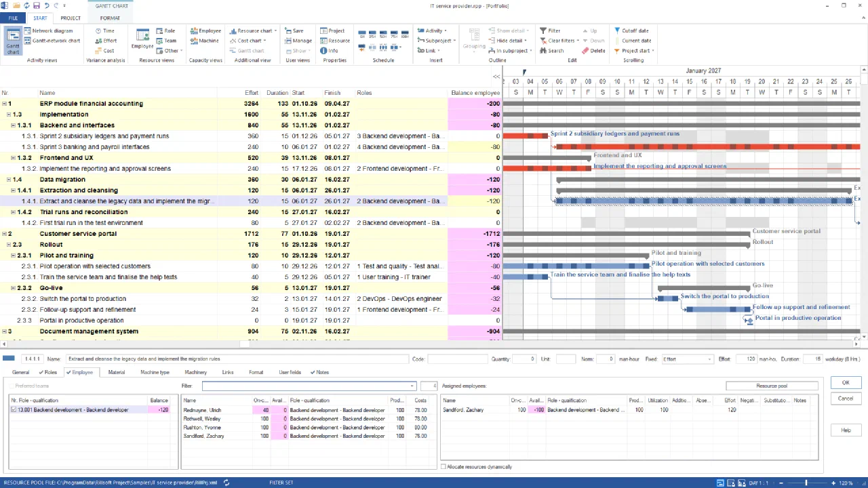Open Project properties
The width and height of the screenshot is (868, 488).
click(x=332, y=30)
